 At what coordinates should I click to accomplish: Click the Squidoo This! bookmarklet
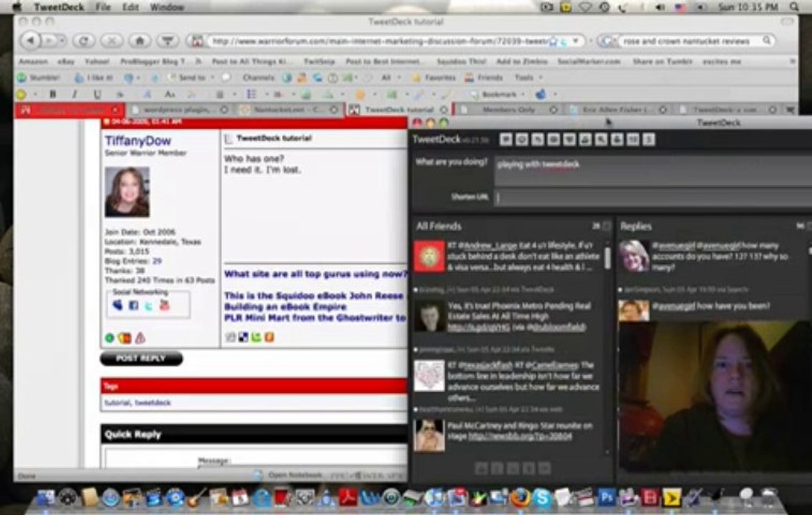[x=461, y=61]
